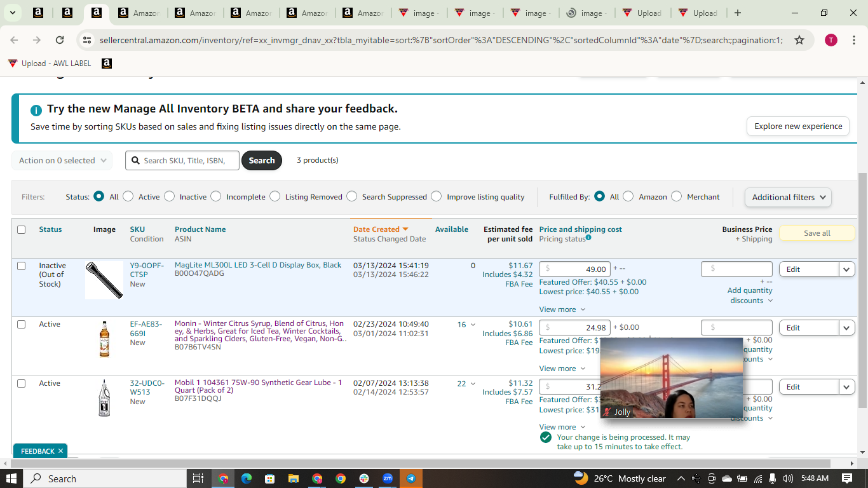
Task: Switch to the loading image tab with spinner
Action: point(586,13)
